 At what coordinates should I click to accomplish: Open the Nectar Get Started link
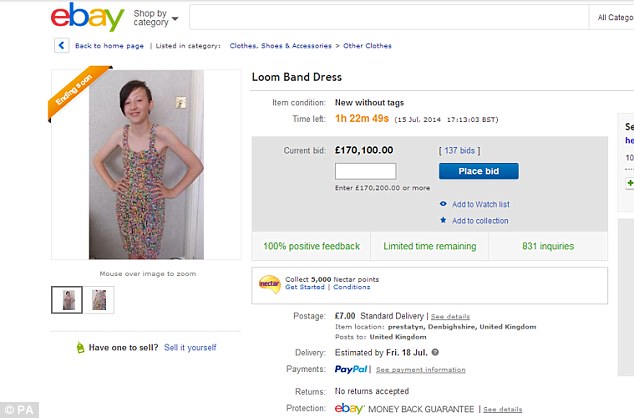pyautogui.click(x=305, y=287)
